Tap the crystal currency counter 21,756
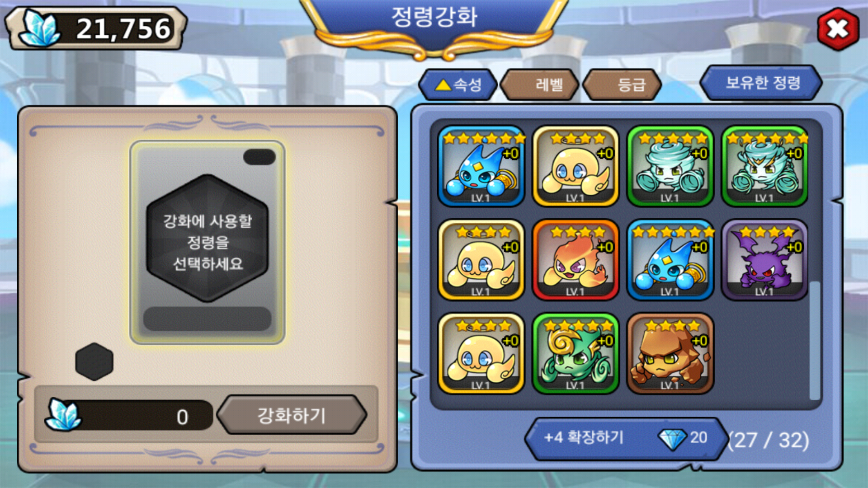The width and height of the screenshot is (868, 488). 96,28
